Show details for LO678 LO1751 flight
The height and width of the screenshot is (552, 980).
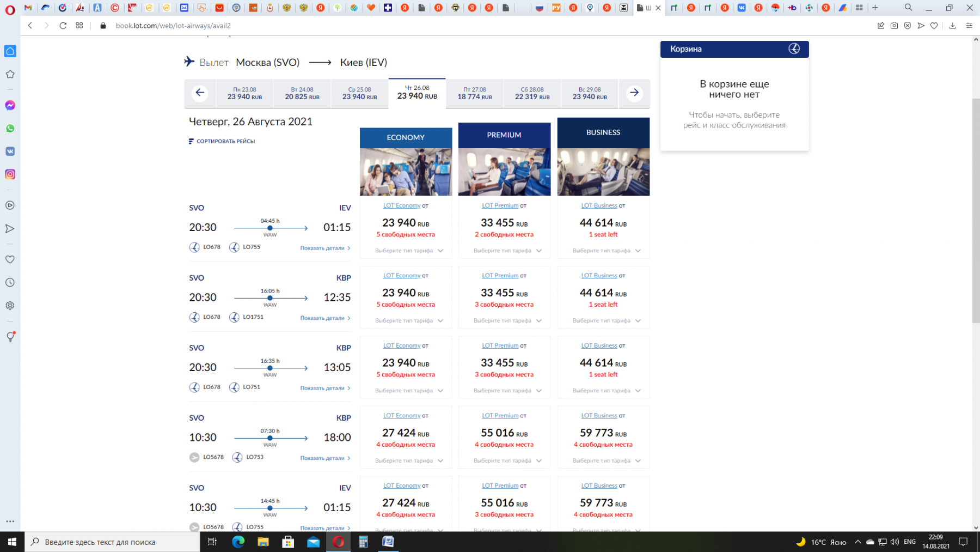[325, 318]
